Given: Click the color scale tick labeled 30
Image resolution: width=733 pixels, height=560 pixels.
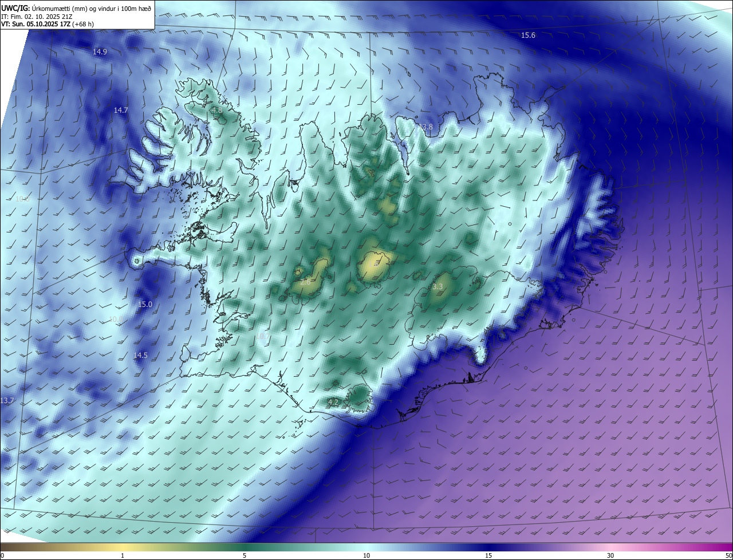Looking at the screenshot, I should (x=610, y=555).
